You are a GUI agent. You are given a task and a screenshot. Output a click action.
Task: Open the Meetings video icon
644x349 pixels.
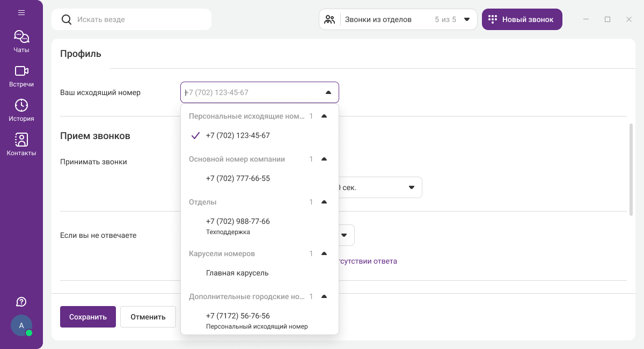tap(21, 76)
